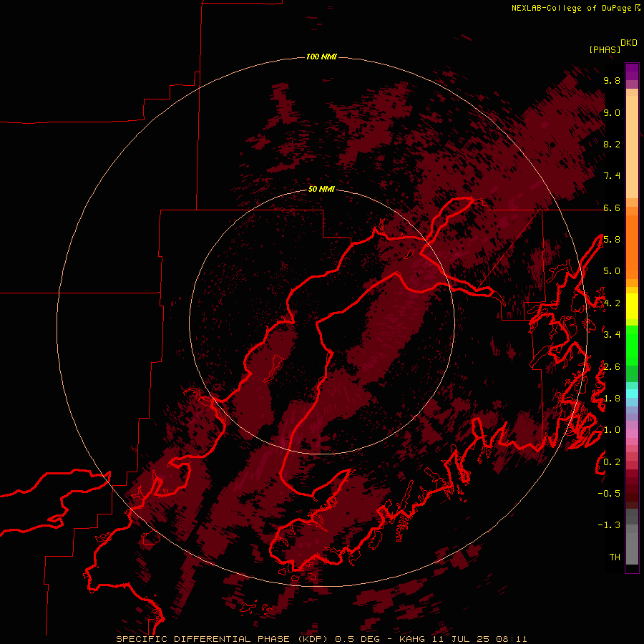Click the 11 JUL 25 date in caption

coord(462,639)
